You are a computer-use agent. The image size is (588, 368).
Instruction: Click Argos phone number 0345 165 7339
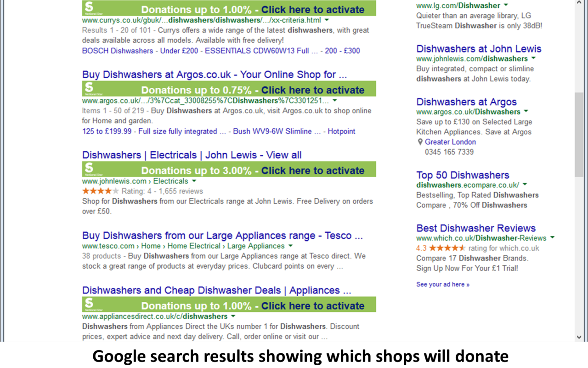tap(449, 152)
